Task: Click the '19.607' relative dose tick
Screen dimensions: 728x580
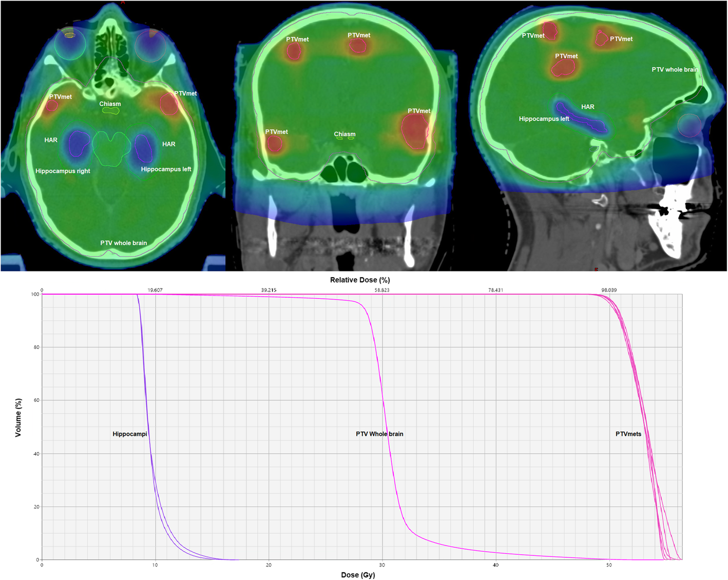Action: pyautogui.click(x=155, y=290)
